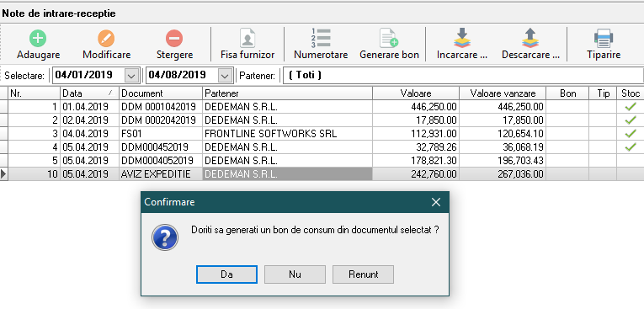Sort by the Partener column header
Screen dimensions: 644x309
pyautogui.click(x=288, y=93)
